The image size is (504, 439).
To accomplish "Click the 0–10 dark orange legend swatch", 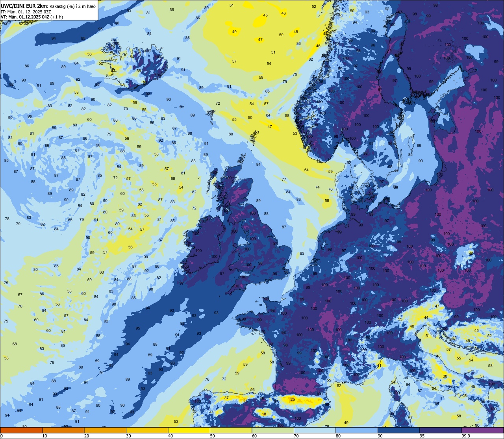I will pyautogui.click(x=21, y=430).
